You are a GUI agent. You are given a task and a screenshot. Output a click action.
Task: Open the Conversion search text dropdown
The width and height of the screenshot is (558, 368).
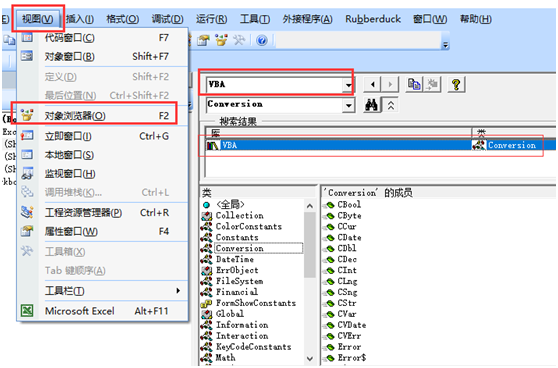[x=348, y=105]
